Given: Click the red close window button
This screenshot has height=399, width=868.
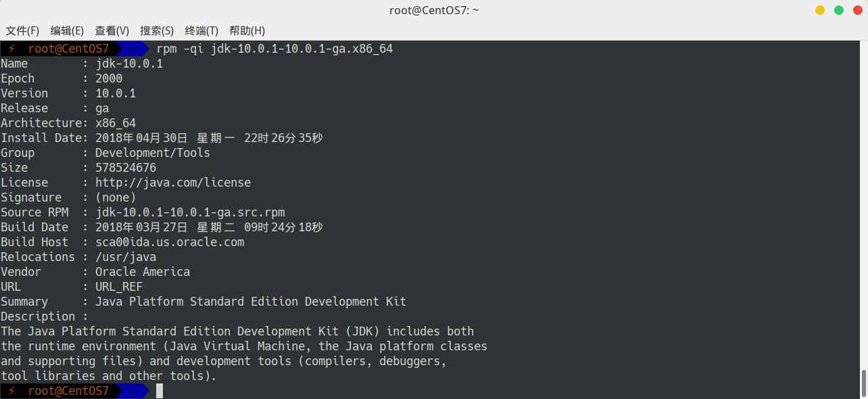Looking at the screenshot, I should (858, 10).
